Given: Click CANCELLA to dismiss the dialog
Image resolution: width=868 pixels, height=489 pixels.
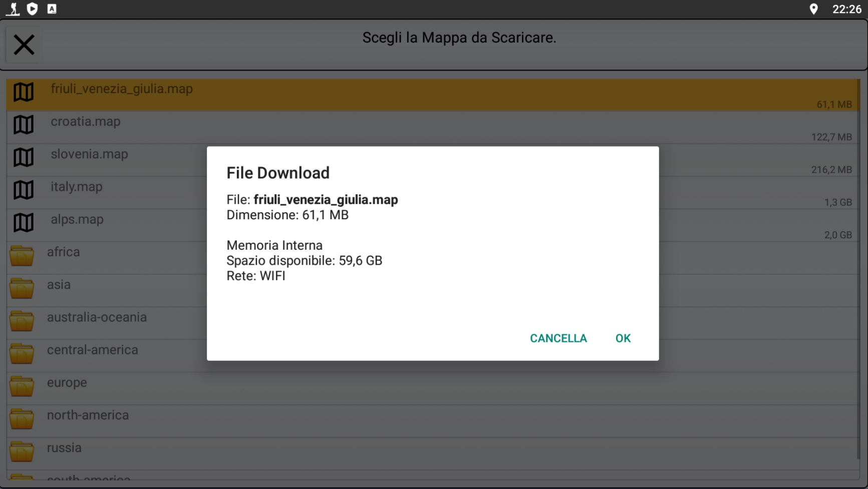Looking at the screenshot, I should click(558, 338).
